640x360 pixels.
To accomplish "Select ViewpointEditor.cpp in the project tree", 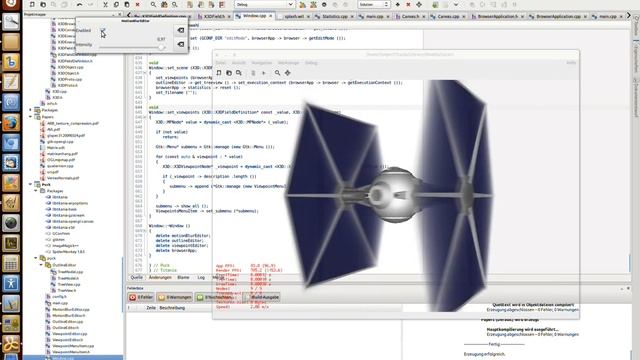I will 70,333.
